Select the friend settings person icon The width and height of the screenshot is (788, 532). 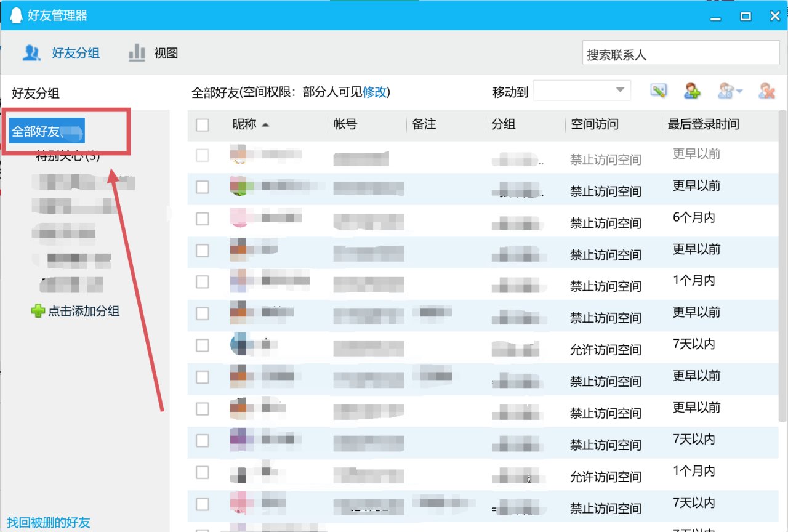pyautogui.click(x=725, y=90)
